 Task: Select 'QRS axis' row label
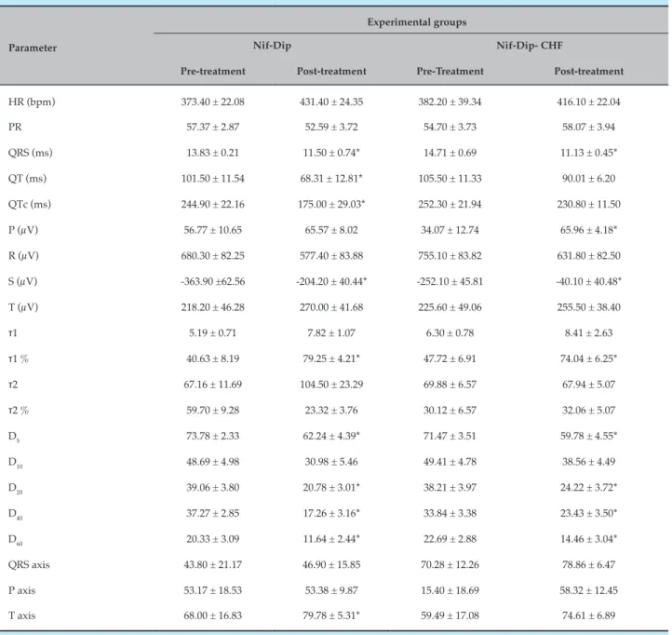pyautogui.click(x=29, y=564)
